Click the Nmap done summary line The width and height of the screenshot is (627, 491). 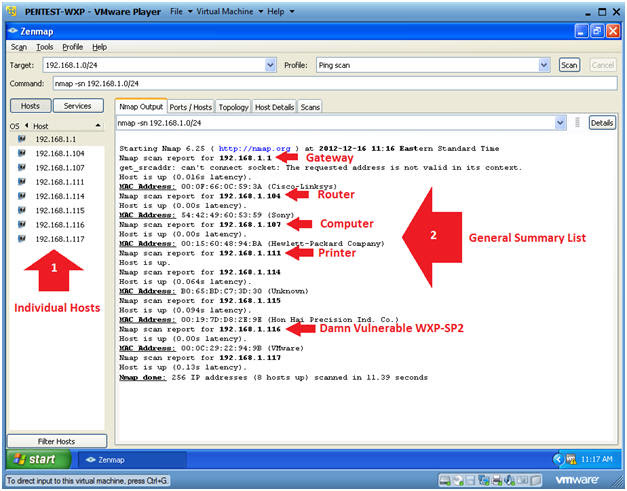tap(274, 377)
